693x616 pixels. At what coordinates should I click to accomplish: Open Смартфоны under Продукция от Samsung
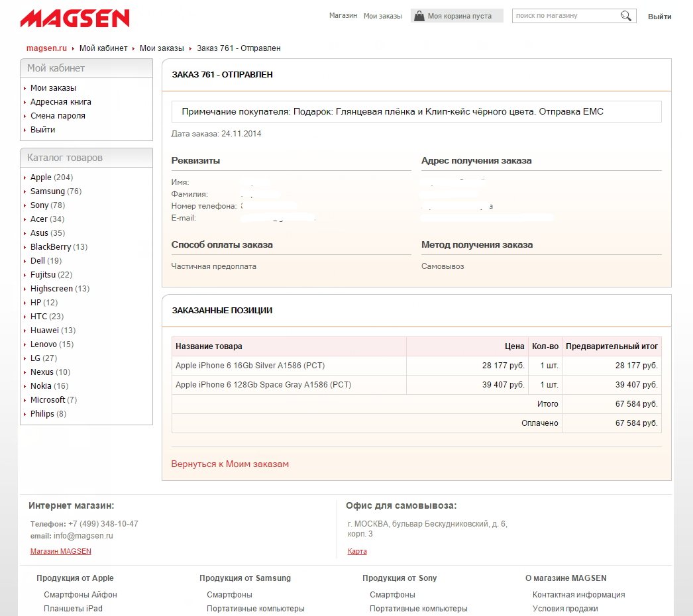pos(229,595)
